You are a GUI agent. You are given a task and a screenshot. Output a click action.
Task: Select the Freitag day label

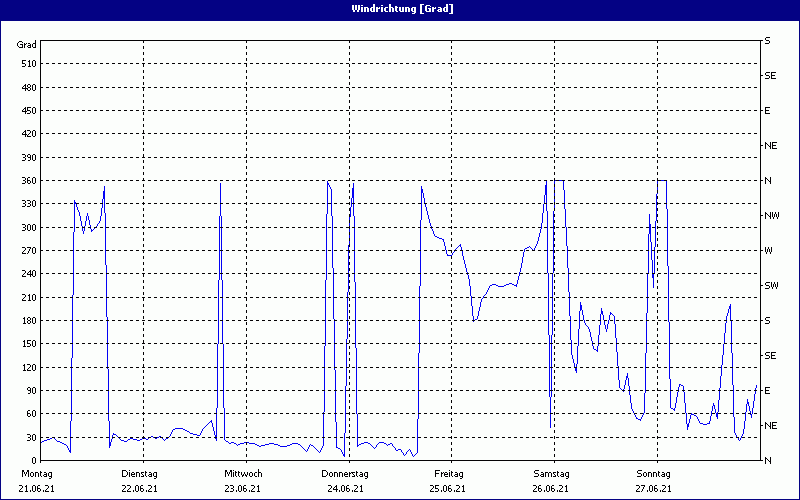tap(449, 473)
